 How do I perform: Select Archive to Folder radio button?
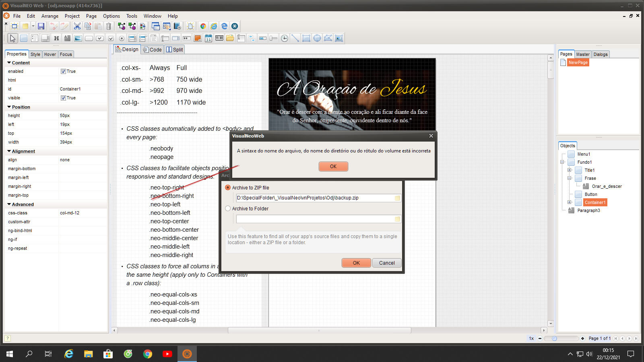228,208
